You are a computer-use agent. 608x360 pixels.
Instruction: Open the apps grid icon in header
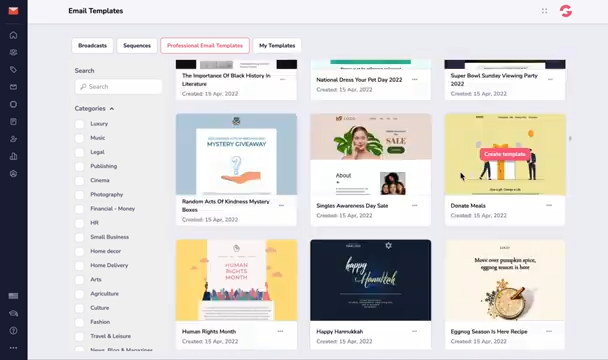(544, 11)
